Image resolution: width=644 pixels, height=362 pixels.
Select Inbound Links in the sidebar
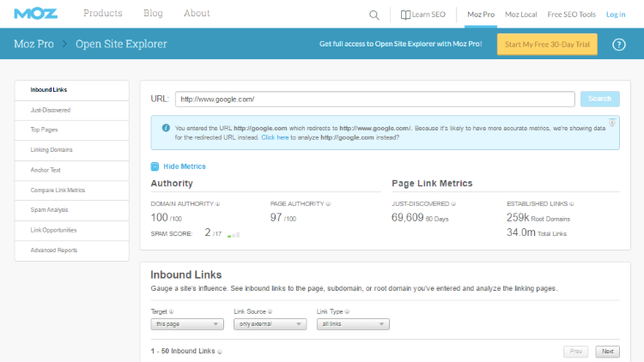[x=72, y=90]
